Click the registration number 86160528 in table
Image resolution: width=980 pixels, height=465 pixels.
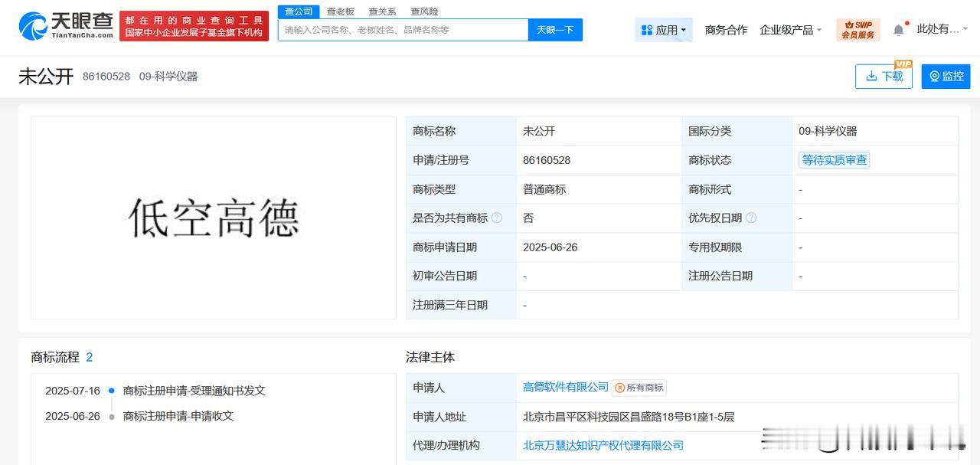(547, 160)
